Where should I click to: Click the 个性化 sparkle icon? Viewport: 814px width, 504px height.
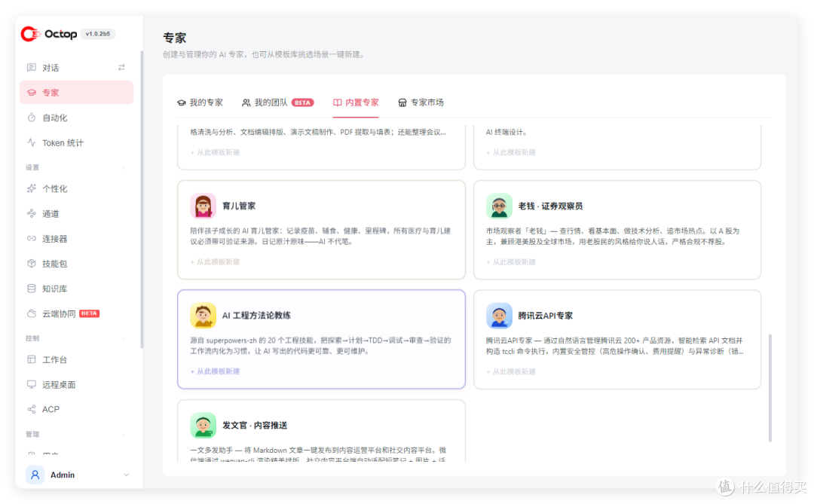32,188
